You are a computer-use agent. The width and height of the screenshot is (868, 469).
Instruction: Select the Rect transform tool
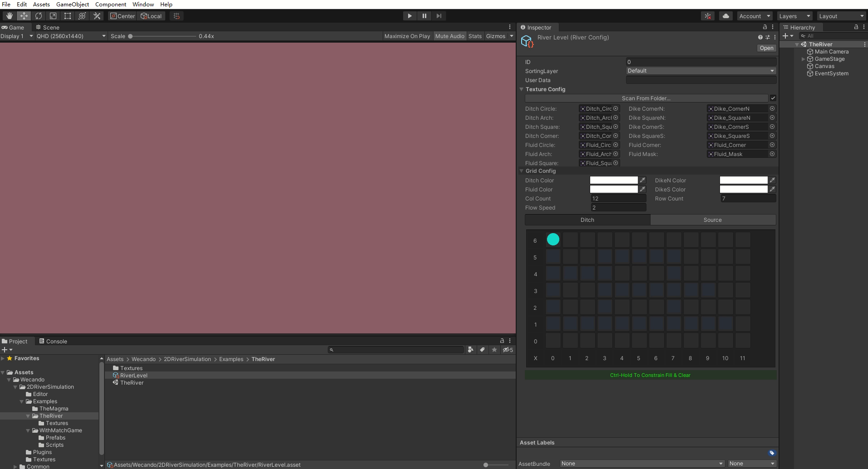68,16
